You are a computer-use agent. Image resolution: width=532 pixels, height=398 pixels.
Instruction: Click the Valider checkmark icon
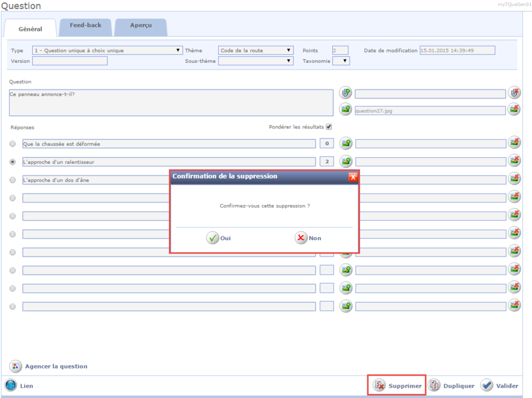pyautogui.click(x=487, y=385)
